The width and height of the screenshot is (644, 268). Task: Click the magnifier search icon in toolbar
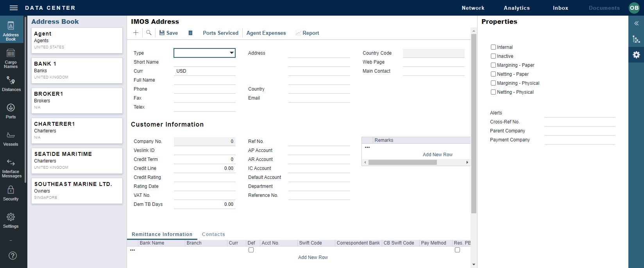[149, 33]
